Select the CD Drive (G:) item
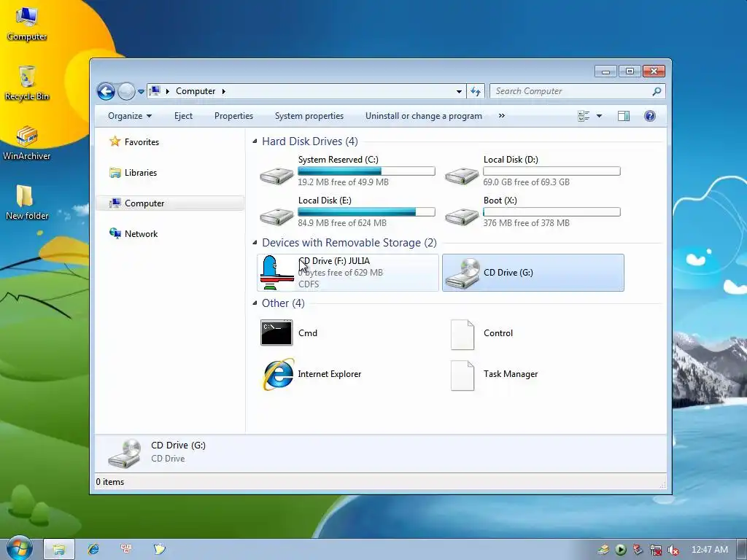747x560 pixels. 533,273
